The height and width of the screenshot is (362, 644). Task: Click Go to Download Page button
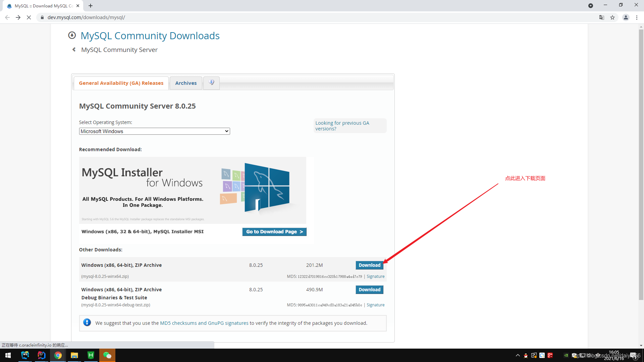[274, 232]
